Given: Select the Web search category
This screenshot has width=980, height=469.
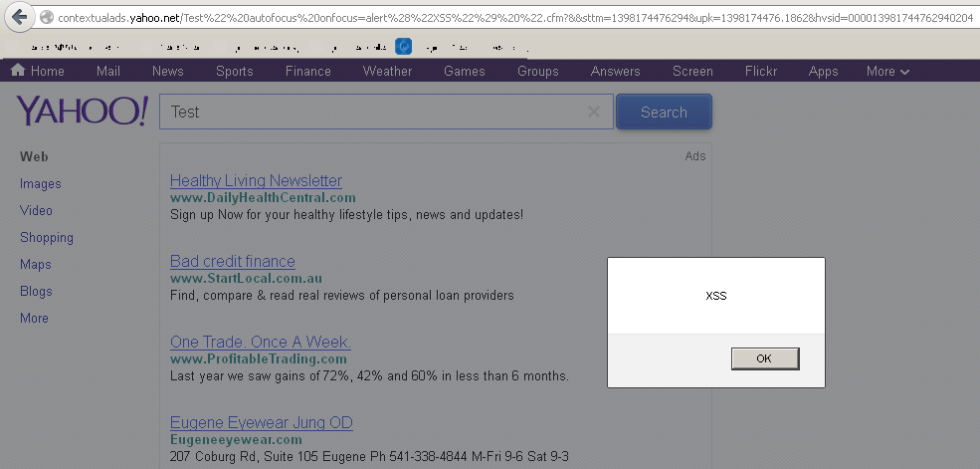Looking at the screenshot, I should [x=34, y=157].
